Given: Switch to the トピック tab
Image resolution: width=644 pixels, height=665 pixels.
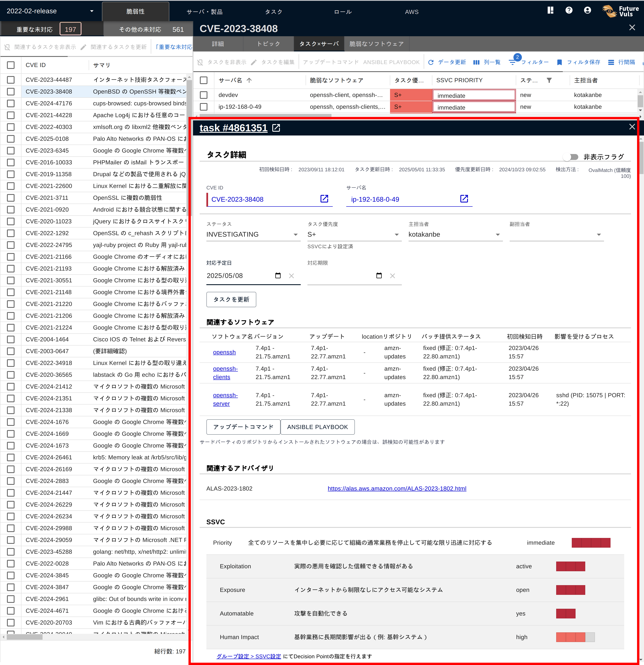Looking at the screenshot, I should [268, 44].
